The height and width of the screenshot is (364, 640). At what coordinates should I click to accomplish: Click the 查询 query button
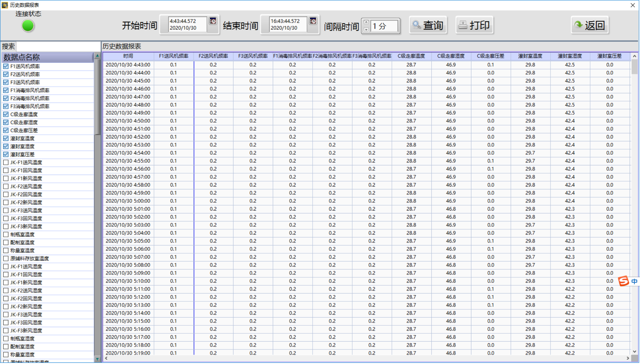[x=428, y=25]
